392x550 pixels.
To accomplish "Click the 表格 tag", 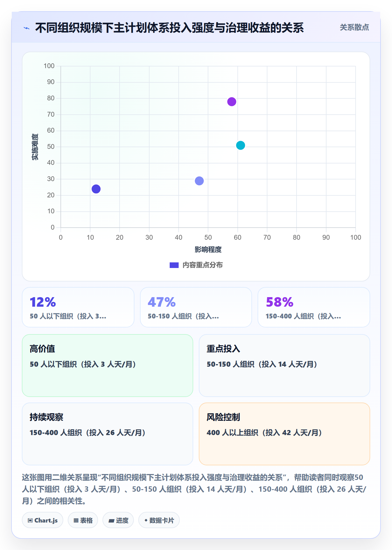I will tap(83, 520).
